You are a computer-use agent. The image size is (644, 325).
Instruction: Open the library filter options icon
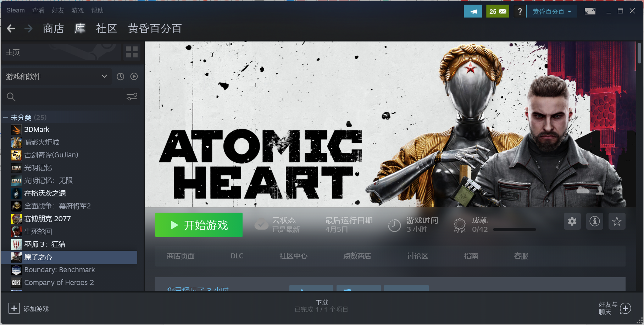[x=132, y=96]
